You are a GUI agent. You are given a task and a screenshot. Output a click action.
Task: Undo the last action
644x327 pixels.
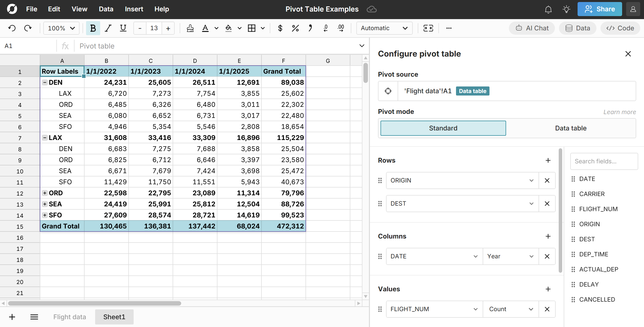12,28
